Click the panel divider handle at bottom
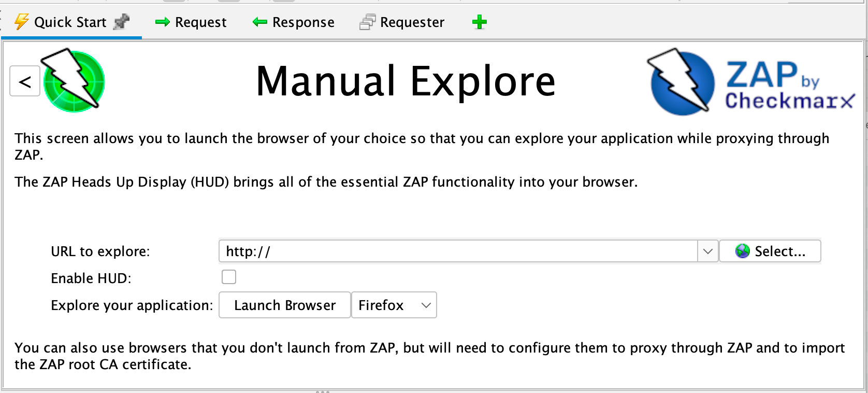This screenshot has width=868, height=393. point(322,391)
